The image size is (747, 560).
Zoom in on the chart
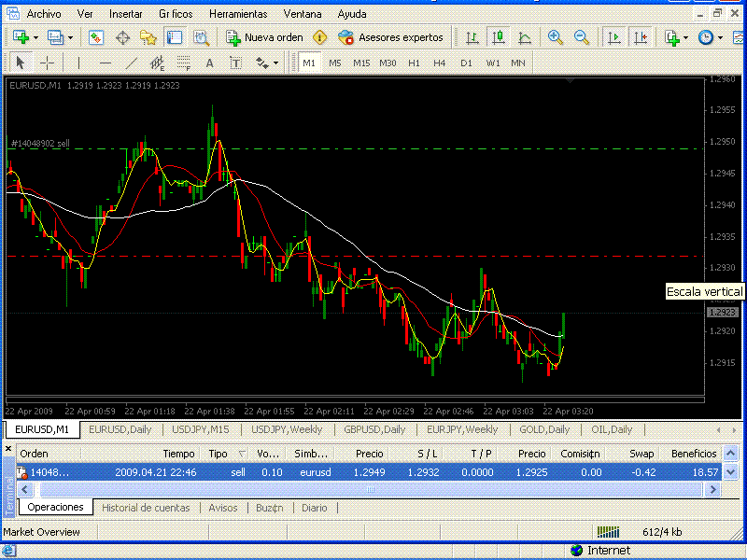click(x=556, y=37)
